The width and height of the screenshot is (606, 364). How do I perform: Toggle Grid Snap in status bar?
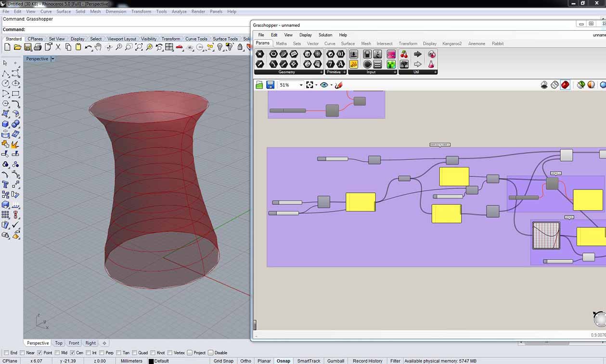click(223, 361)
